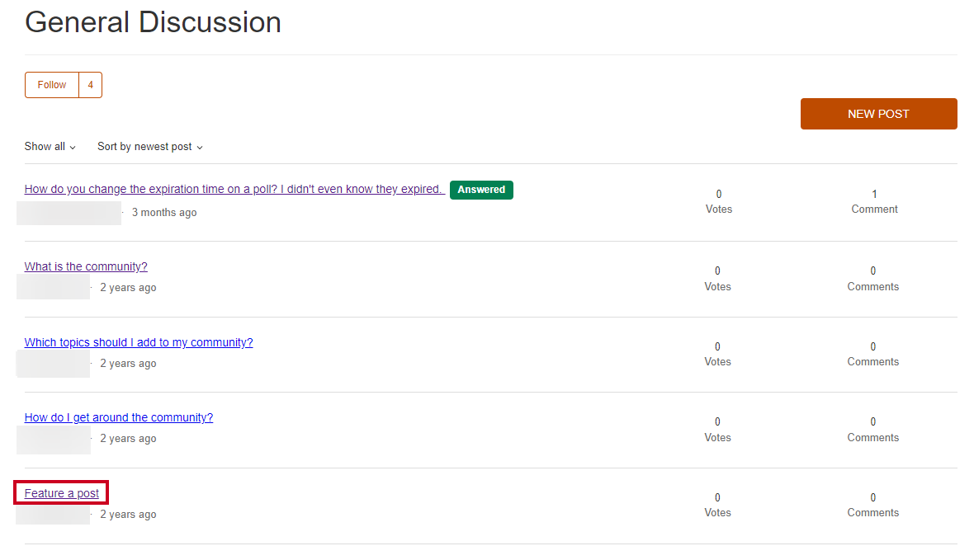
Task: Click 2 years ago under Feature a post
Action: click(x=128, y=514)
